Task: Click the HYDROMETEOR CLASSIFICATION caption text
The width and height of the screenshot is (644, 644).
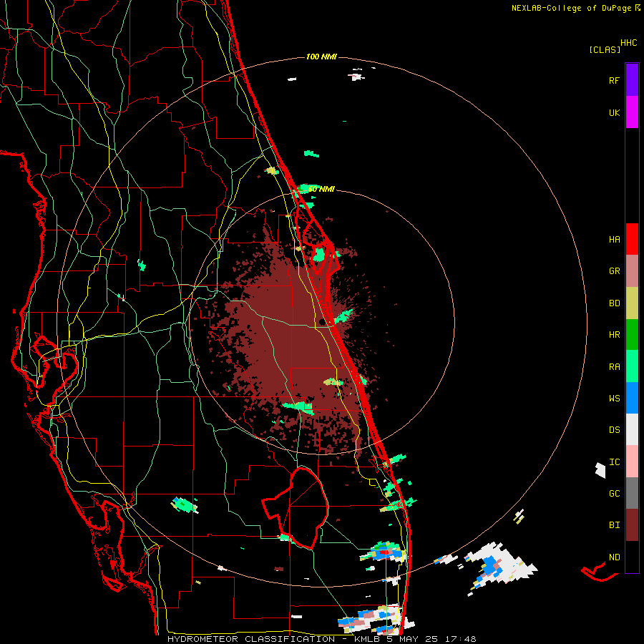Action: tap(251, 639)
